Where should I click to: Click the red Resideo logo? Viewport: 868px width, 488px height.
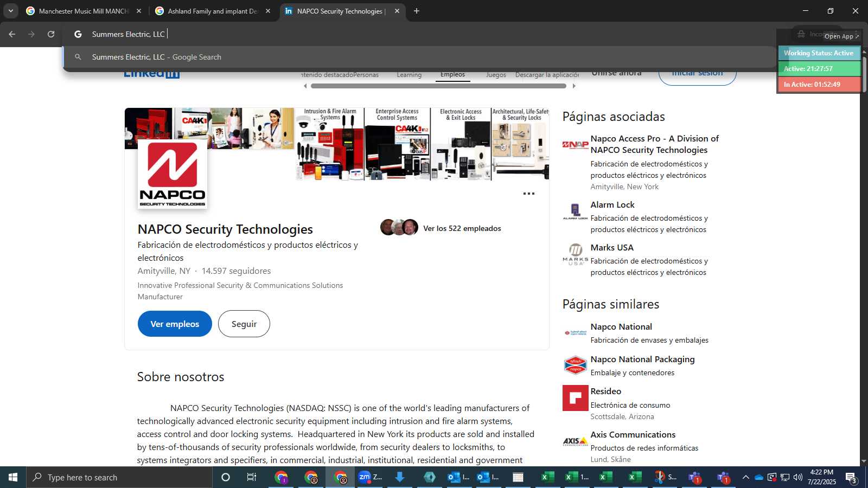pos(576,398)
